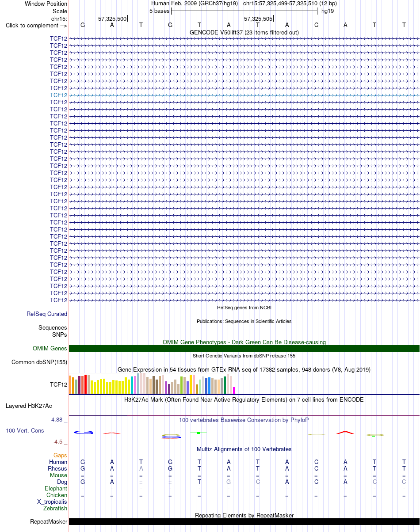The height and width of the screenshot is (532, 420).
Task: Open 'Repeating Elements by RepeatMasker' track title
Action: 244,515
